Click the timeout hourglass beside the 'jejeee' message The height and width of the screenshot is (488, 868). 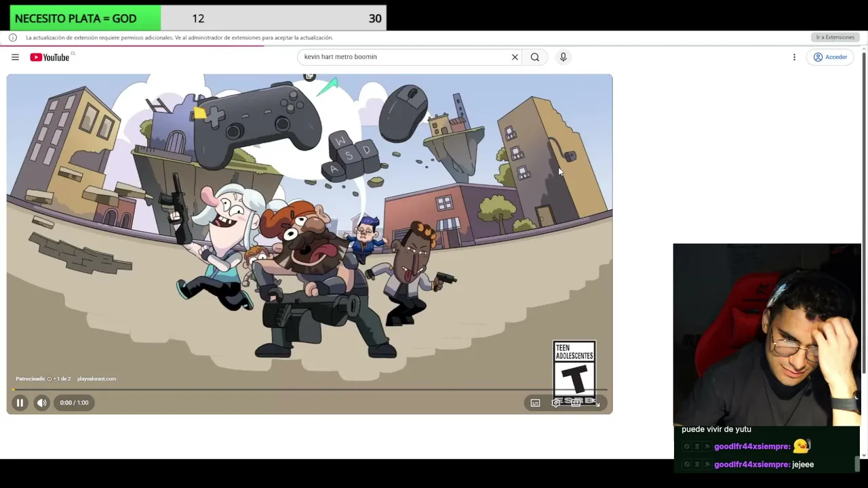(x=697, y=464)
